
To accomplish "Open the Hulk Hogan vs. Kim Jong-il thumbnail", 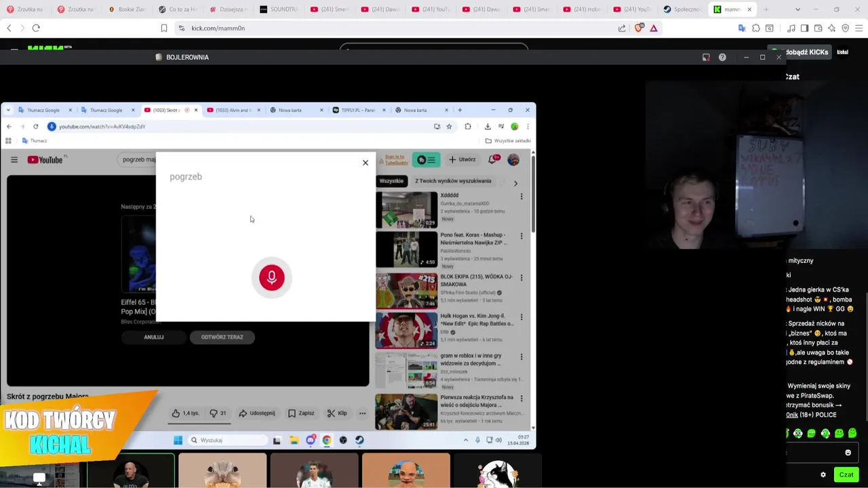I will 406,330.
